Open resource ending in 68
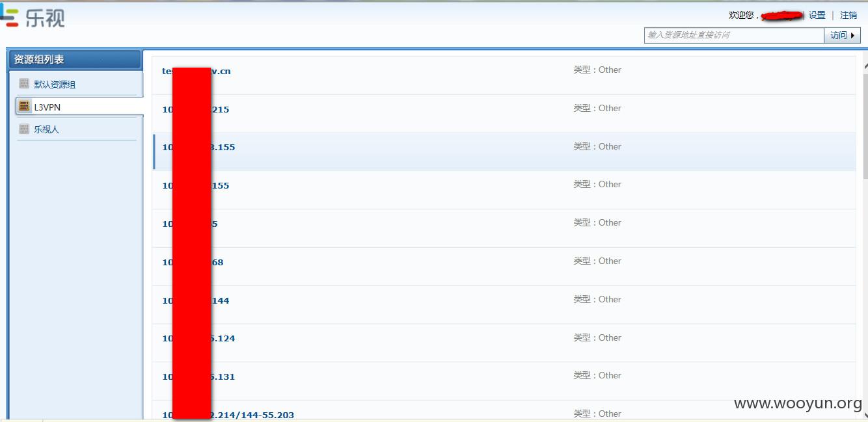The image size is (868, 422). click(x=193, y=263)
